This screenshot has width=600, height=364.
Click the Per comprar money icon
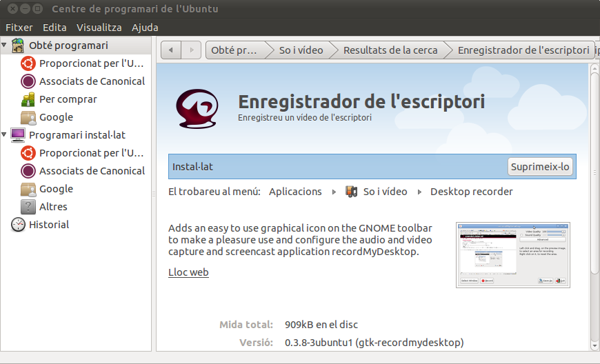click(x=28, y=99)
